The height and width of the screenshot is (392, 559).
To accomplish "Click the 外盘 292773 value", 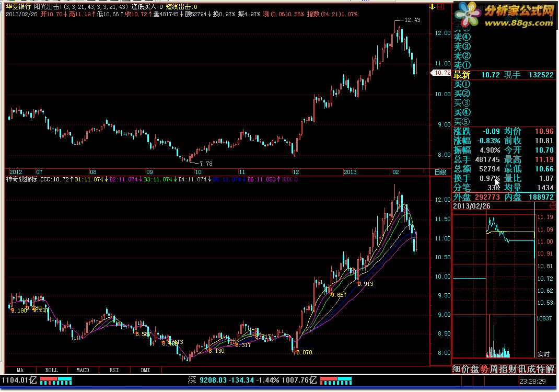I will click(x=488, y=197).
